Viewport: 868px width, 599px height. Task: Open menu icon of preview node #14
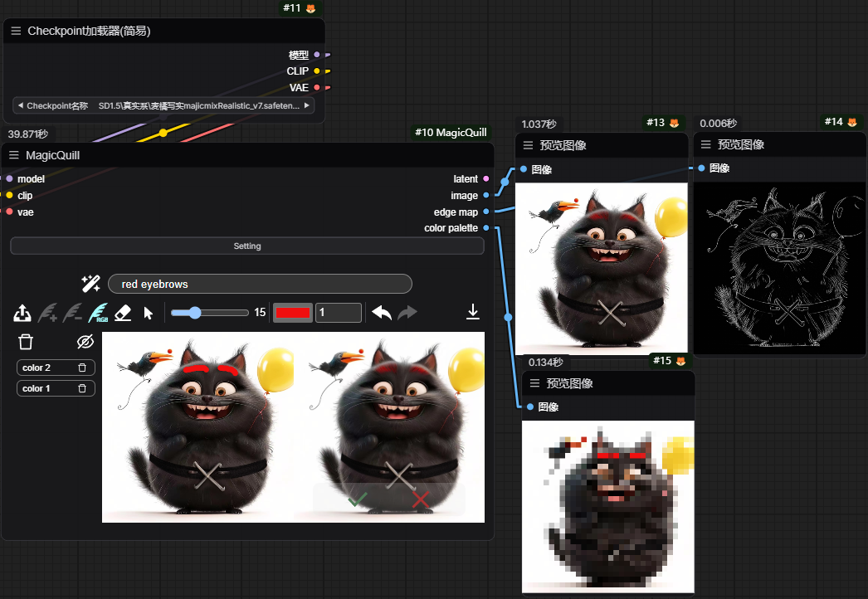[x=706, y=144]
